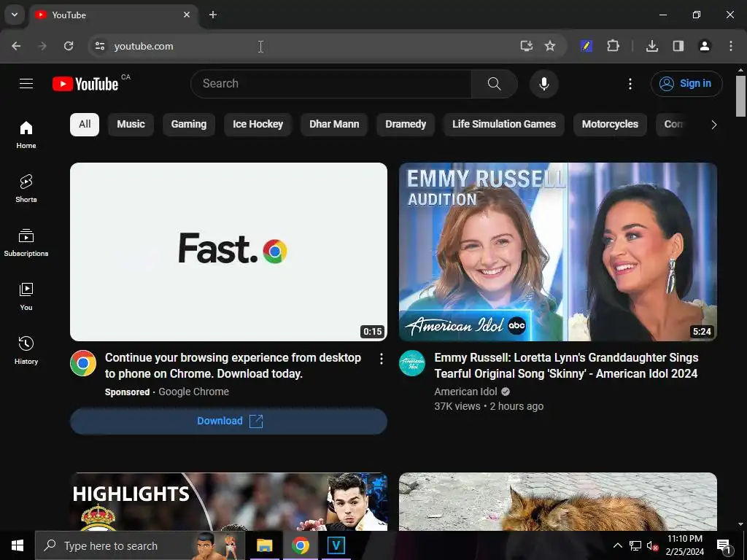This screenshot has width=747, height=560.
Task: Open the V app on taskbar
Action: (336, 545)
